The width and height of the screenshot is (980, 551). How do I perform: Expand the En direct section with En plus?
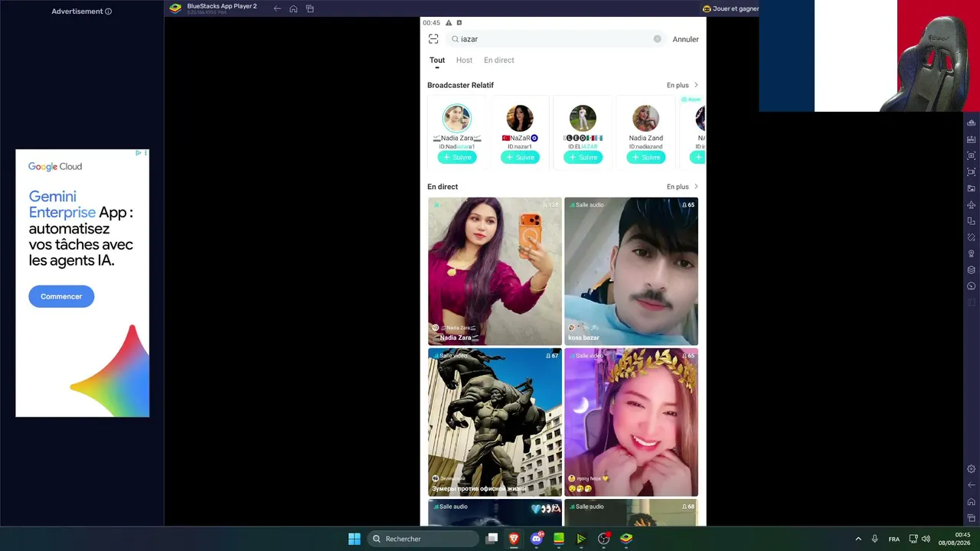pos(682,187)
